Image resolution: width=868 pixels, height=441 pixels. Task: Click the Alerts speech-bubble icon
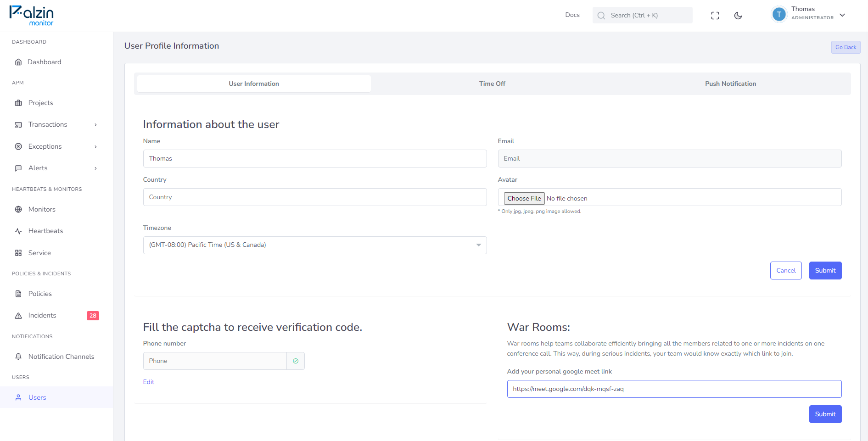[18, 168]
